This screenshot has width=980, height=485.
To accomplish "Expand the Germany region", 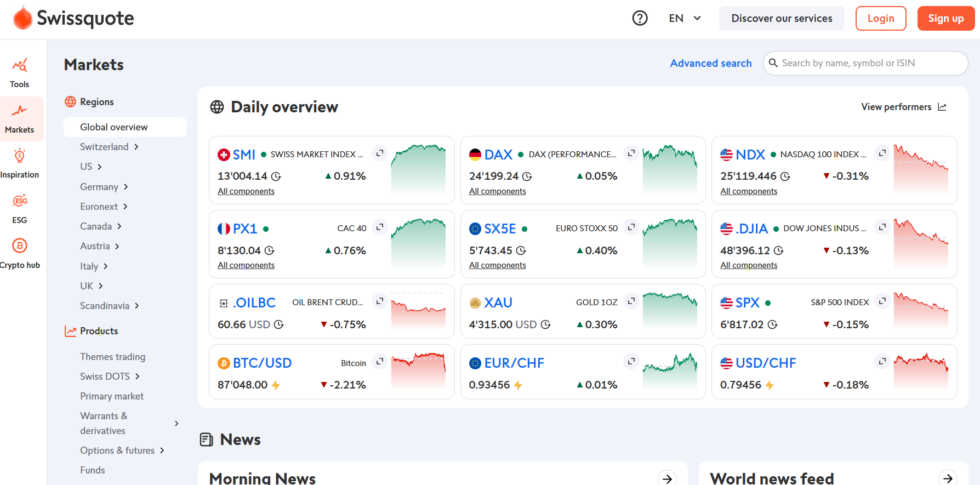I will click(126, 187).
